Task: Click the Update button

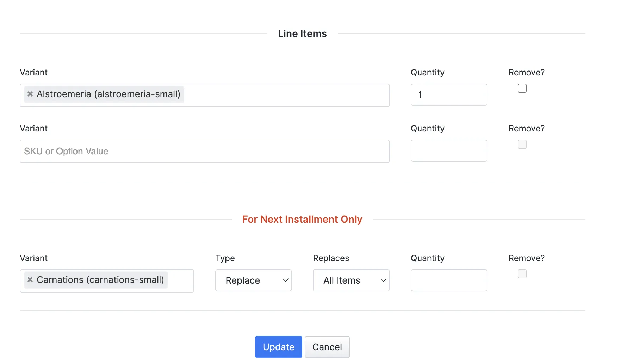Action: click(x=279, y=347)
